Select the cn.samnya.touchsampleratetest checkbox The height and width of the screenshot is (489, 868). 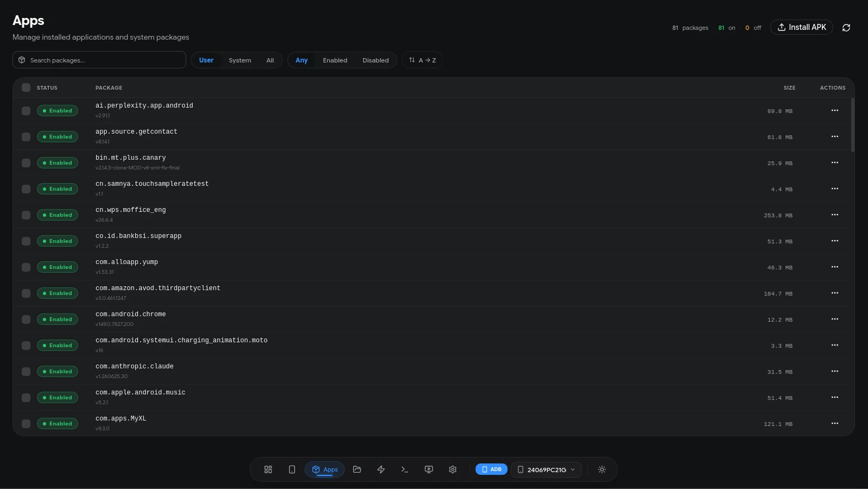(26, 189)
